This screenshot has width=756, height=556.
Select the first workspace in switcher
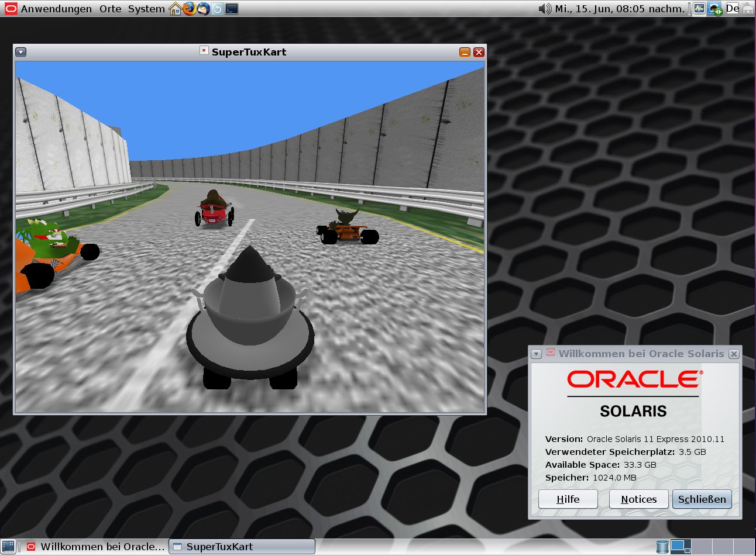(x=681, y=547)
